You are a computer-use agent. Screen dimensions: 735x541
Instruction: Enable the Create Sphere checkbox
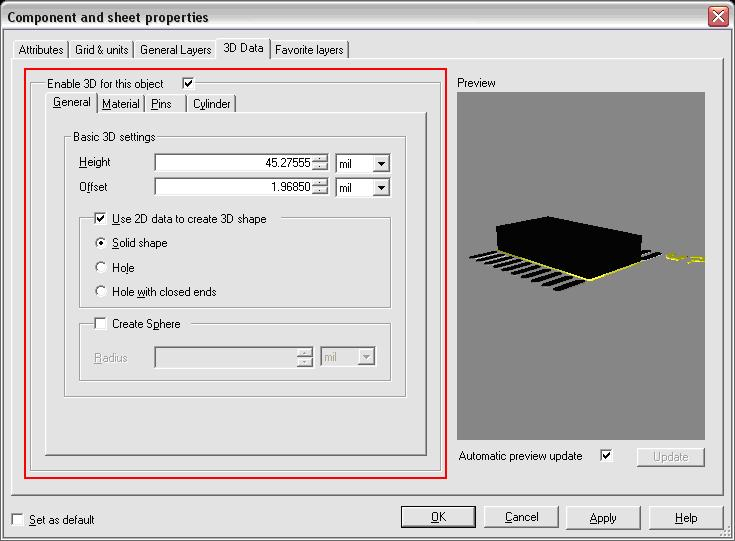(100, 323)
